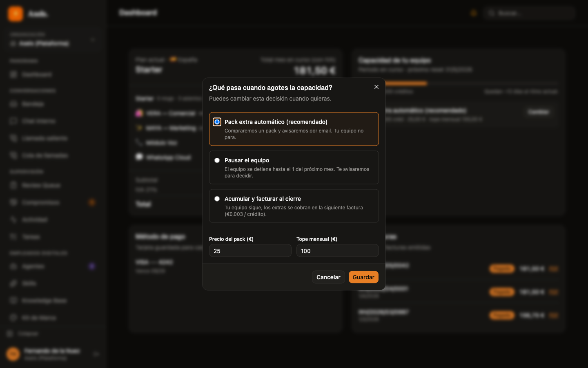
Task: Click the orange notification icon beside search
Action: (x=474, y=13)
